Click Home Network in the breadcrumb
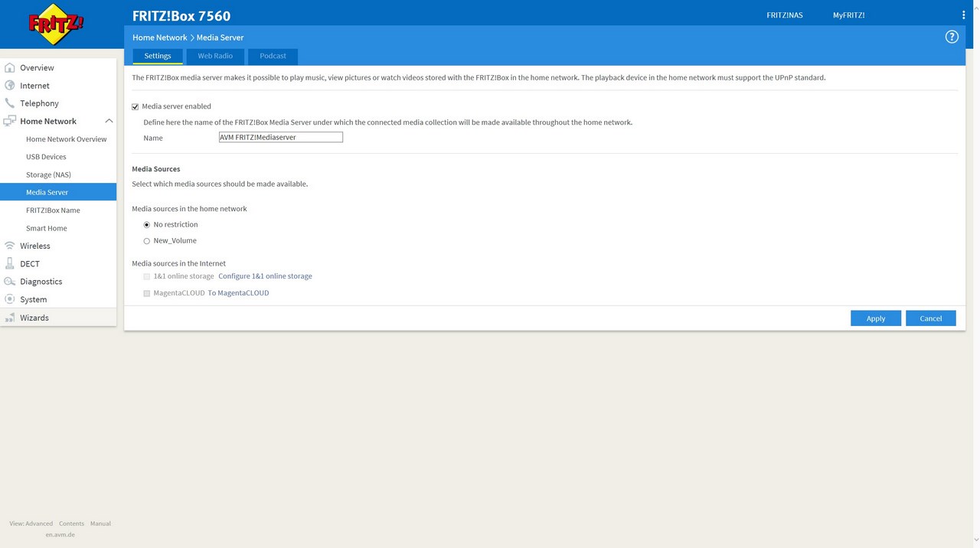This screenshot has height=548, width=980. pyautogui.click(x=159, y=38)
